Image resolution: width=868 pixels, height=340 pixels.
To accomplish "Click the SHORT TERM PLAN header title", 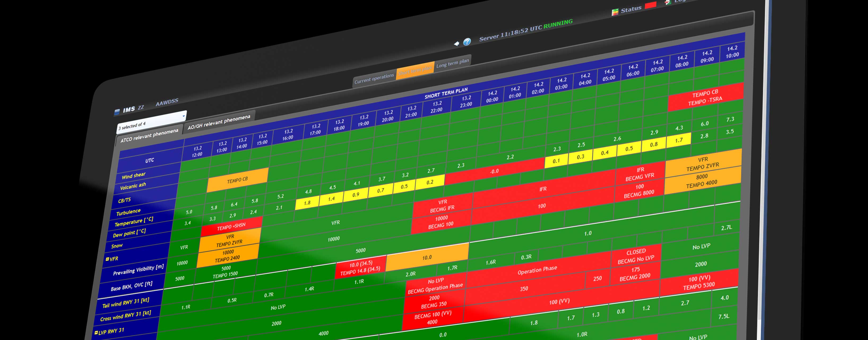I will [446, 93].
